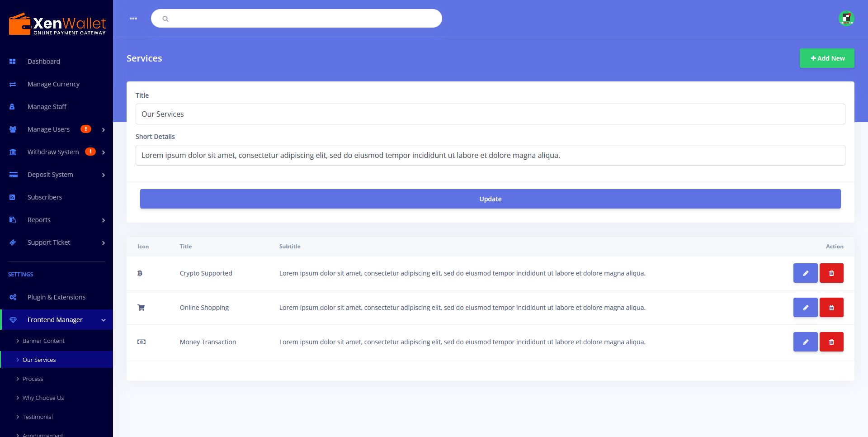Open the Subscribers page

(x=45, y=197)
